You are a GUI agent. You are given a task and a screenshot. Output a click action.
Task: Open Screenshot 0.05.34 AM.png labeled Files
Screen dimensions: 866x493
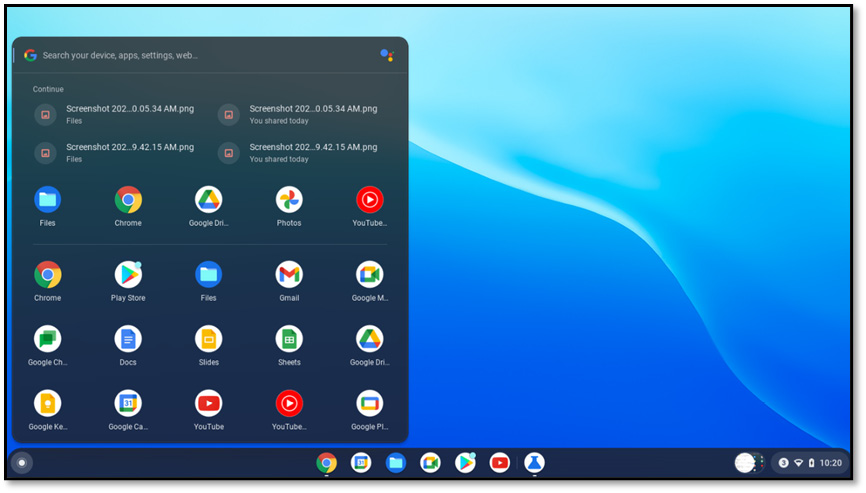(x=114, y=114)
